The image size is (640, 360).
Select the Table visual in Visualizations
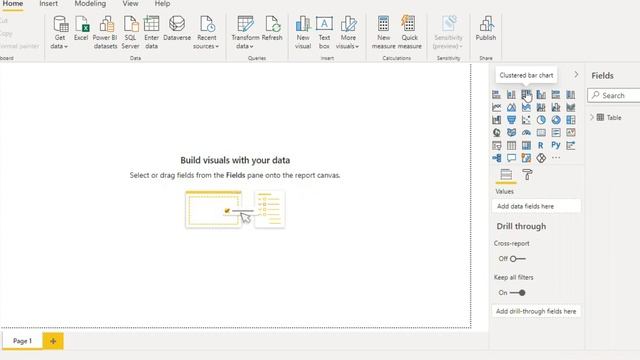click(x=511, y=145)
